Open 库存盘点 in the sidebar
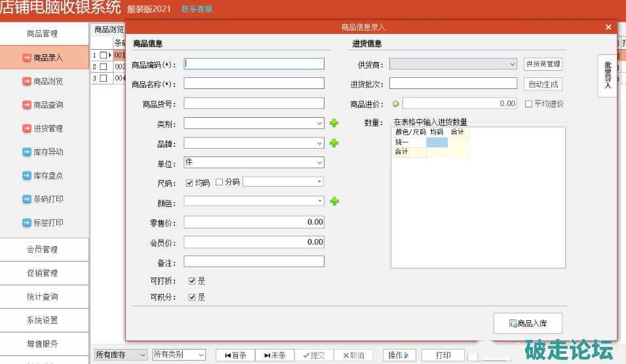The width and height of the screenshot is (626, 364). tap(45, 175)
